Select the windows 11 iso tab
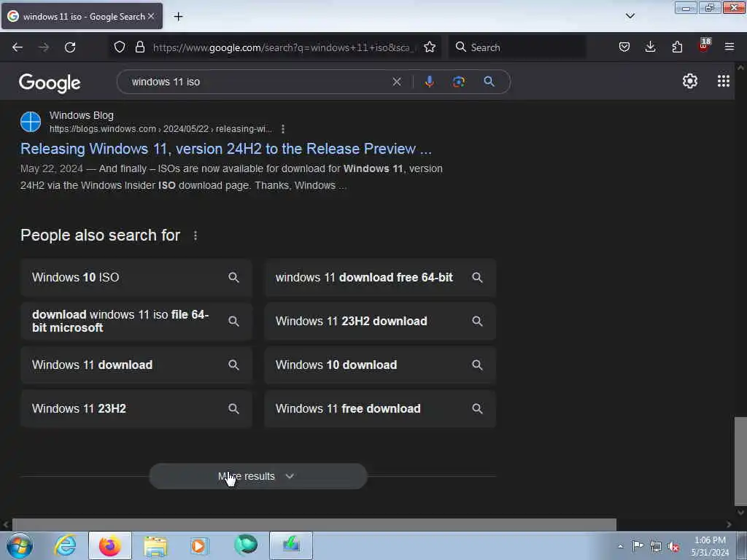Viewport: 747px width, 560px height. click(82, 16)
